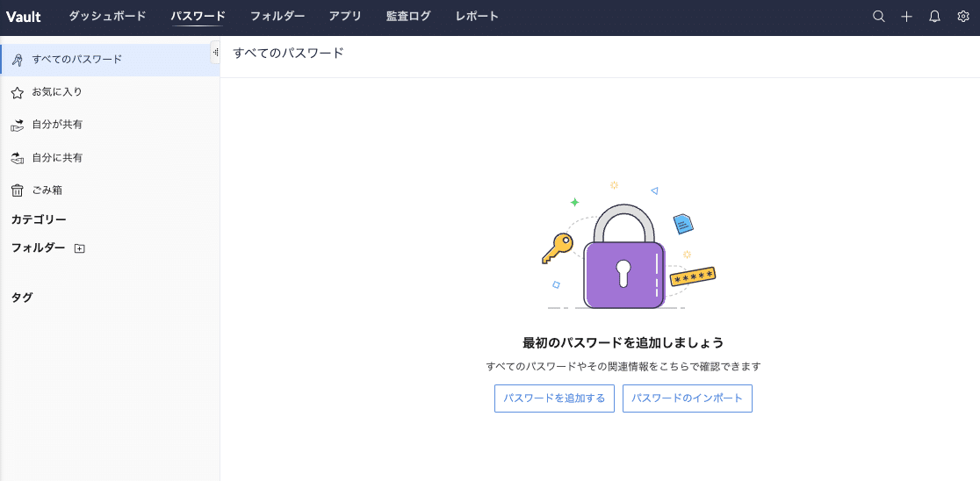Open the フォルダー tab in top navigation
The image size is (980, 481).
coord(277,17)
